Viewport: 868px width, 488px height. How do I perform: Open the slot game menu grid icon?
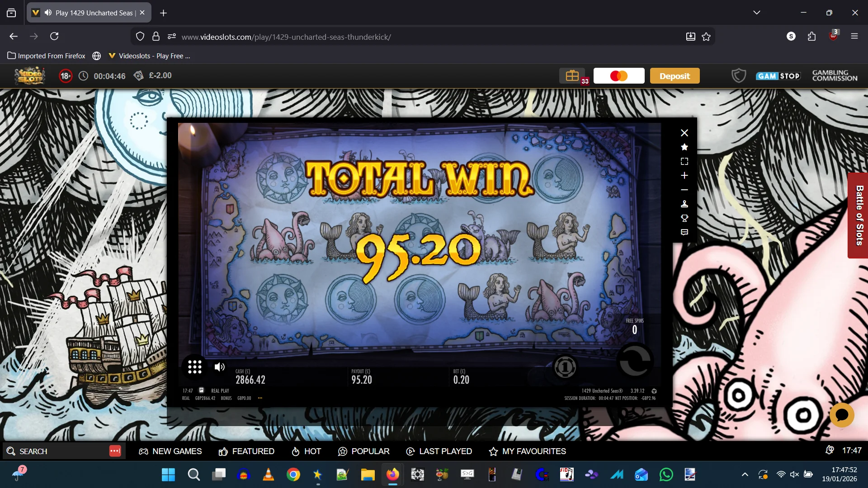click(x=194, y=366)
